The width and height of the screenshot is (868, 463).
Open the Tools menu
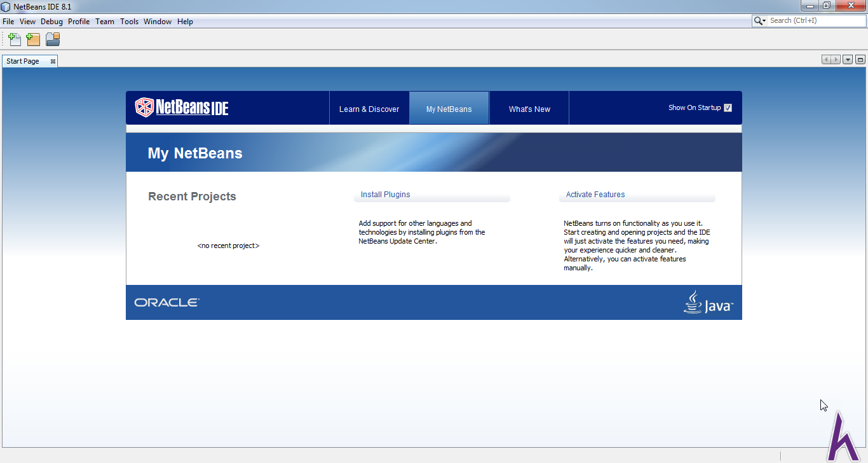click(x=129, y=21)
